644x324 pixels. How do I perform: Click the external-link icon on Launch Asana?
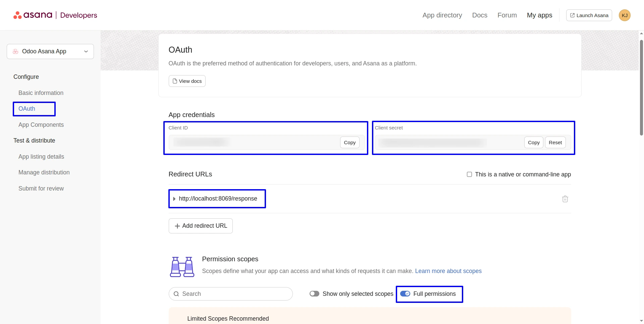(x=572, y=15)
